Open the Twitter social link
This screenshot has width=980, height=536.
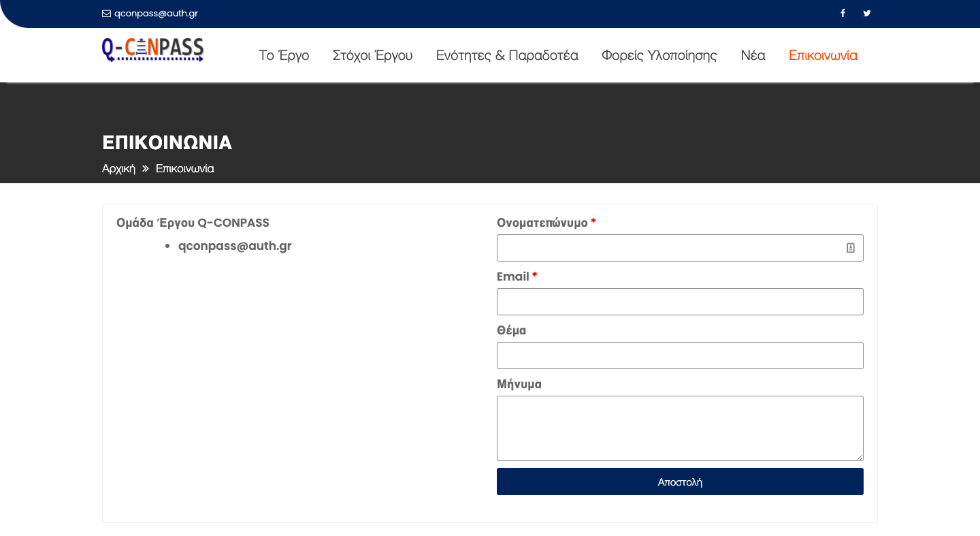[866, 13]
